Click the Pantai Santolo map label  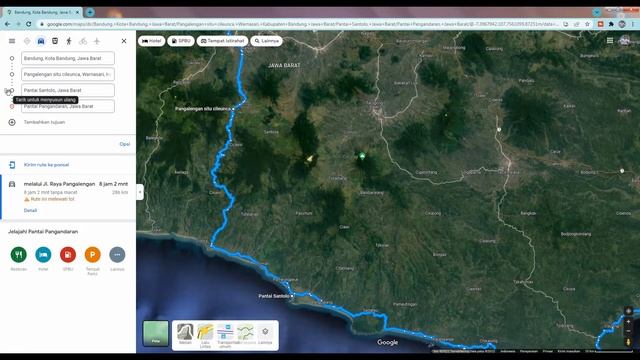(274, 296)
